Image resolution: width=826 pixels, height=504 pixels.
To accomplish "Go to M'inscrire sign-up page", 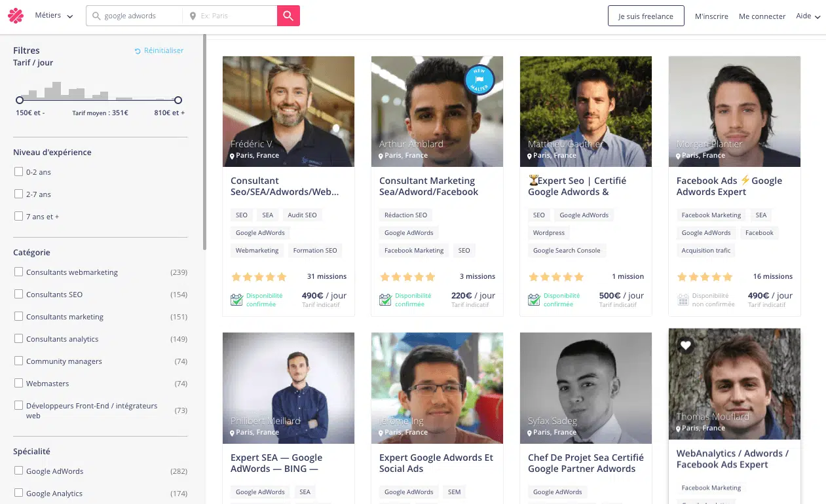I will tap(711, 16).
